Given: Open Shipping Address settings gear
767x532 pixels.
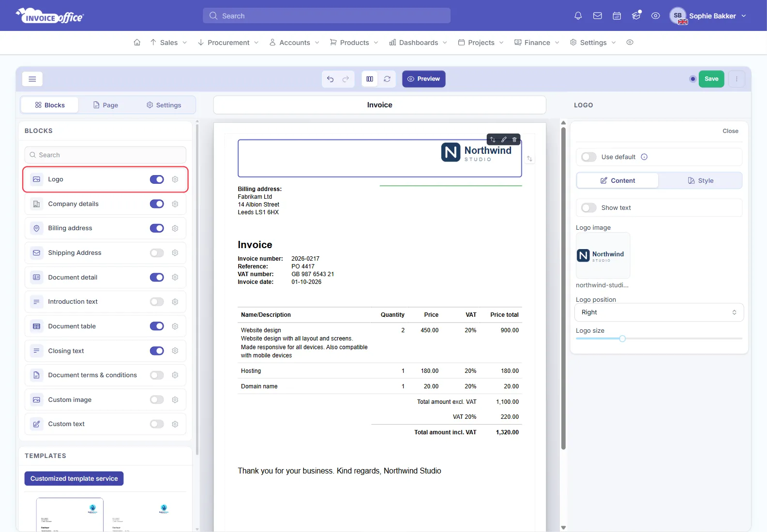Looking at the screenshot, I should [175, 253].
